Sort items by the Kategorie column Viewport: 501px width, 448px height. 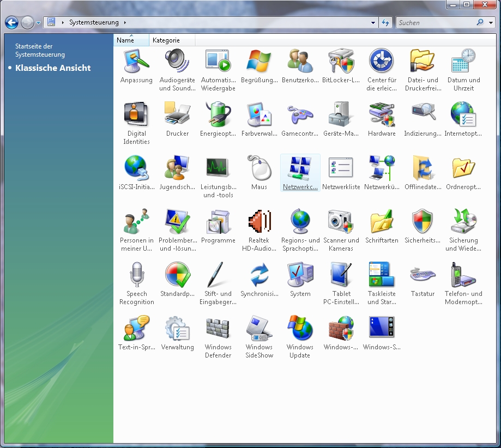172,40
